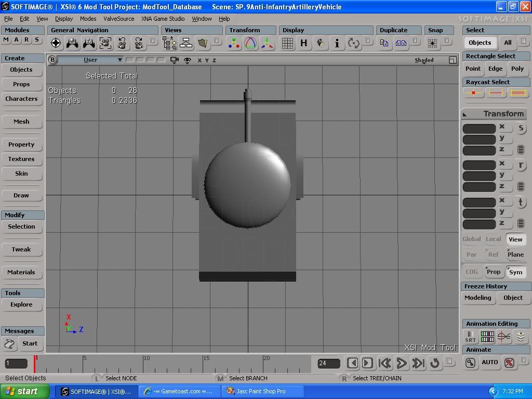Select the raycast polygon select icon
Image resolution: width=532 pixels, height=399 pixels.
pyautogui.click(x=518, y=92)
